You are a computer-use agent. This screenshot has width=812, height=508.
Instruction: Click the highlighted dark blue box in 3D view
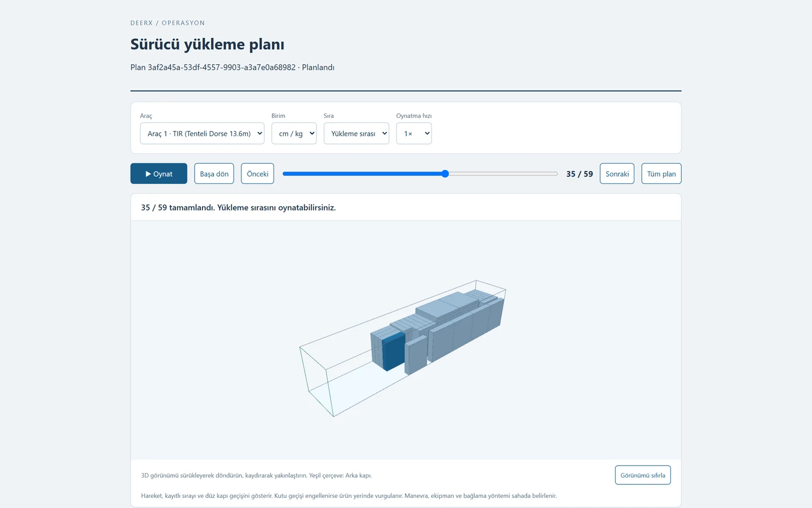(x=394, y=351)
